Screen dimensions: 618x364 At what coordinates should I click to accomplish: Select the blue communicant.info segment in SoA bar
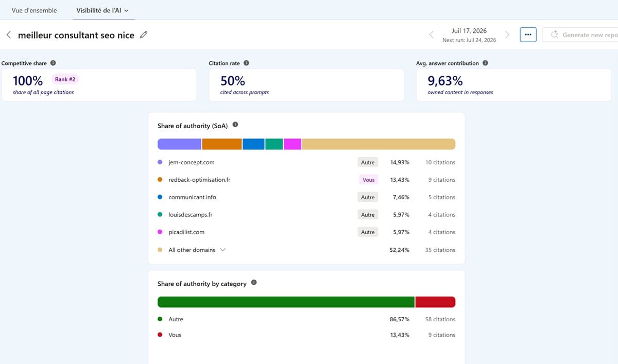(253, 144)
